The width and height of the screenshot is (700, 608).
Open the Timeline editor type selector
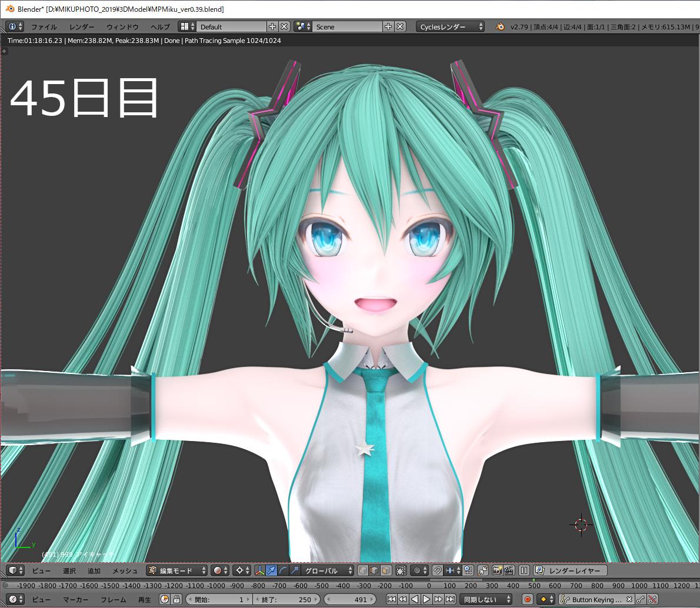pyautogui.click(x=16, y=599)
